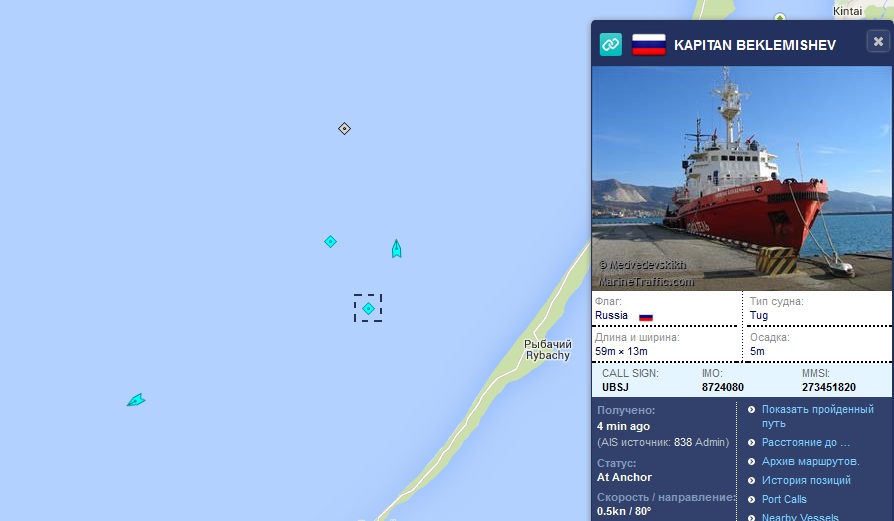
Task: Click the KAPITAN BEKLEMISHEV title text
Action: click(755, 45)
